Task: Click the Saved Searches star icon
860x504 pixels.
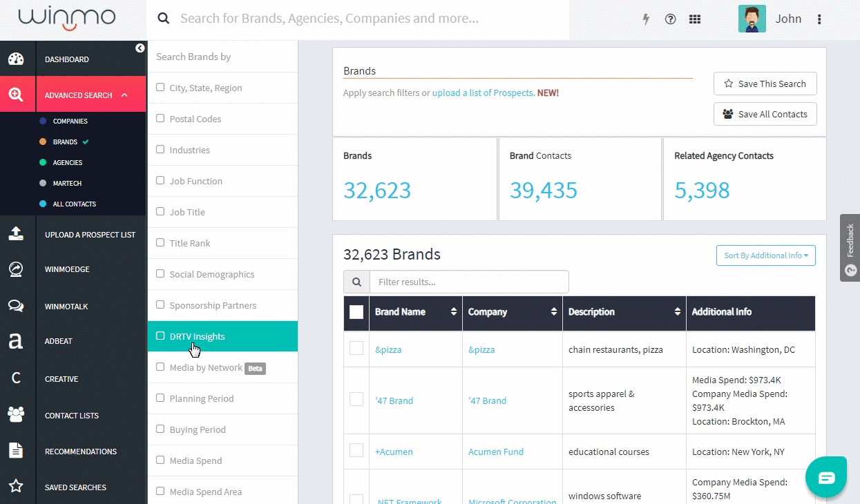Action: (x=16, y=487)
